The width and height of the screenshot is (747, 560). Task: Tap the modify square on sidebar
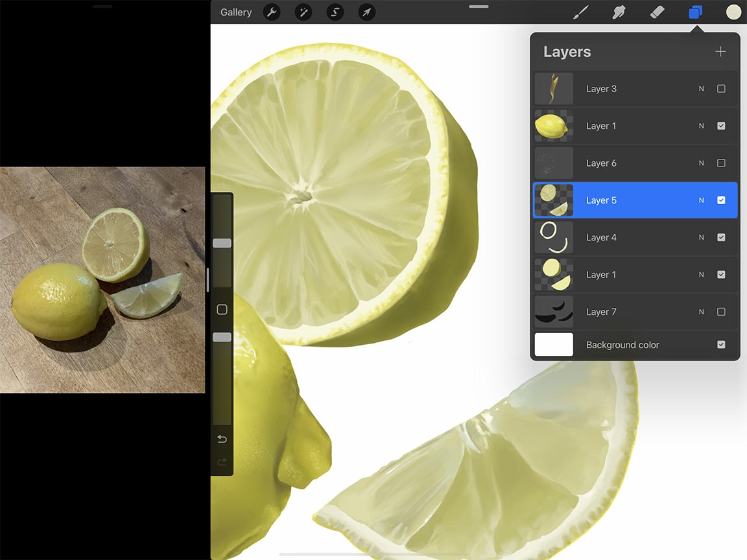(221, 310)
